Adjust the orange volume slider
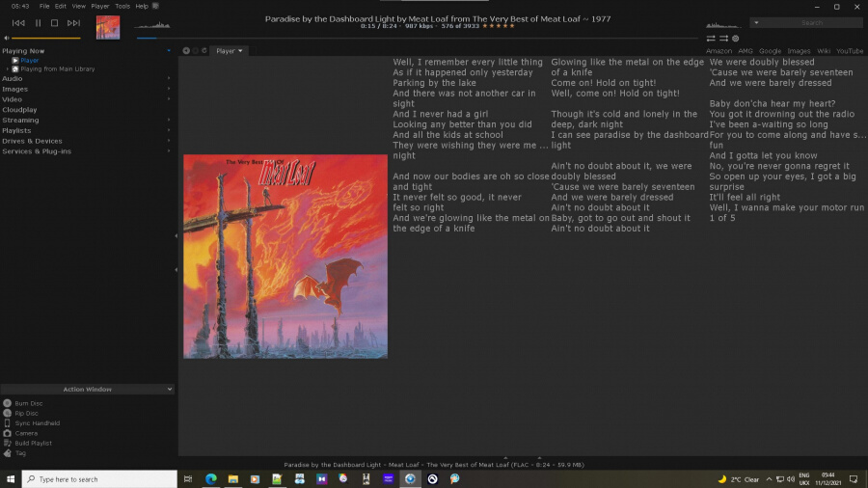Viewport: 868px width, 488px height. click(46, 38)
